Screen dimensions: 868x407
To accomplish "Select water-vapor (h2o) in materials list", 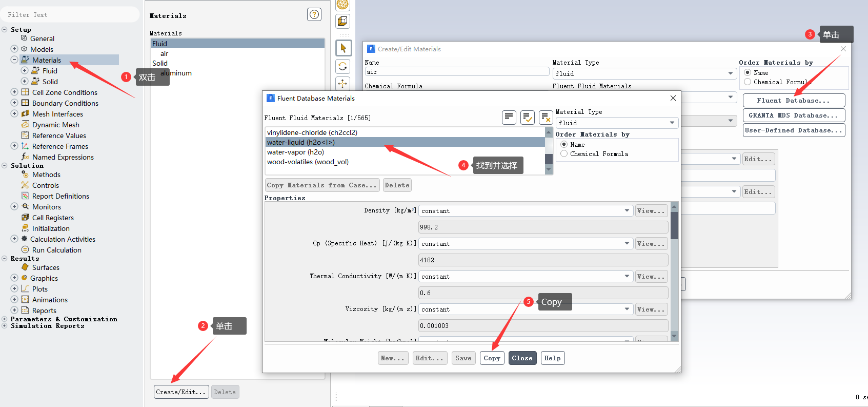I will coord(295,152).
